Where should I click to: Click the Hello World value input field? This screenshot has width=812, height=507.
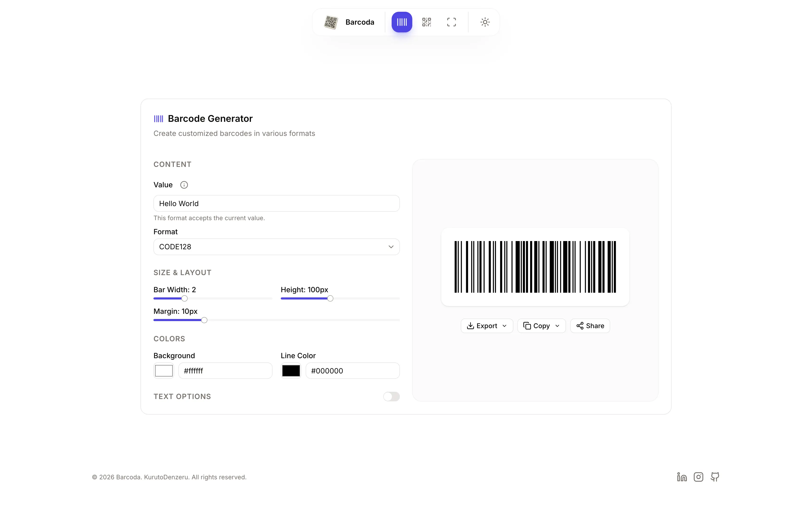(x=276, y=203)
